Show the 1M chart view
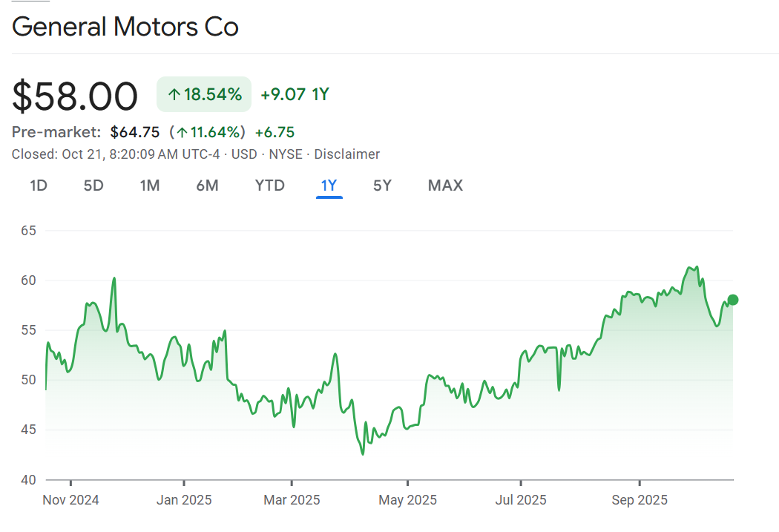The image size is (779, 532). [x=150, y=185]
